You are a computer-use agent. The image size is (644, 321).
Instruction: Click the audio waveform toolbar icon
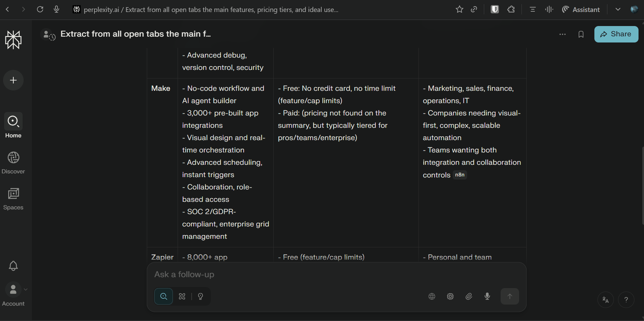[x=549, y=10]
